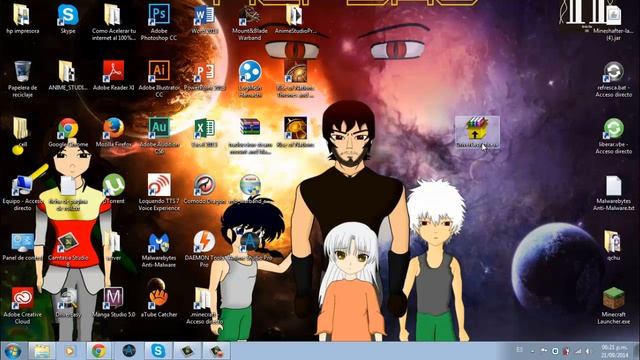This screenshot has height=360, width=640.
Task: Open .minecraft Acceso directo folder
Action: (204, 306)
